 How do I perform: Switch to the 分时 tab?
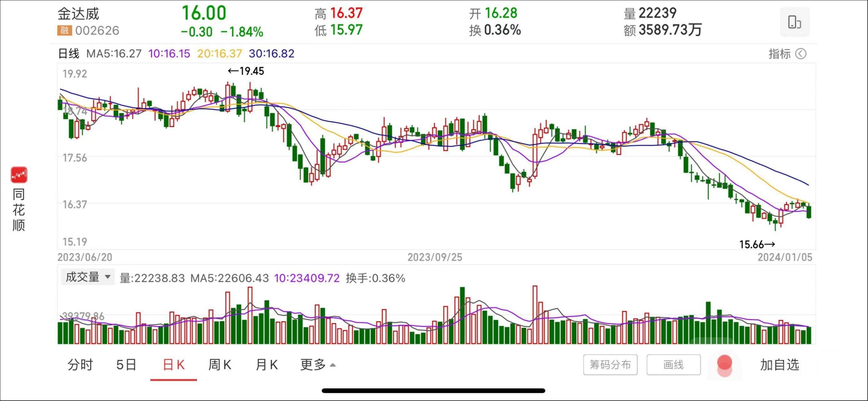(x=80, y=365)
